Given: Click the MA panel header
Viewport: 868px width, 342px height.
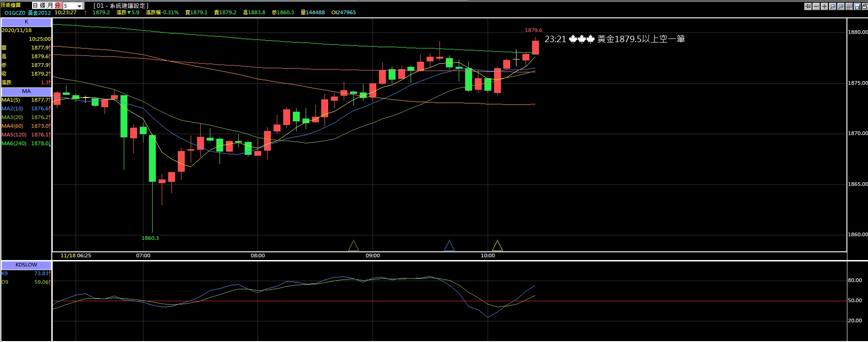Looking at the screenshot, I should [x=26, y=92].
